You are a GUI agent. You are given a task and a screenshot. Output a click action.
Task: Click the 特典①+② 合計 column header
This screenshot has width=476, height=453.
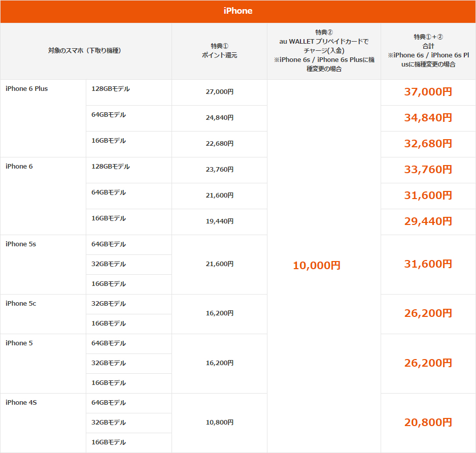428,51
